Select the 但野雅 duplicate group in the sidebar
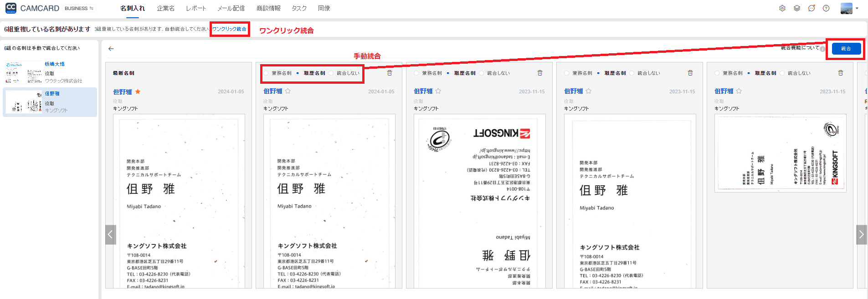This screenshot has height=299, width=868. tap(50, 102)
